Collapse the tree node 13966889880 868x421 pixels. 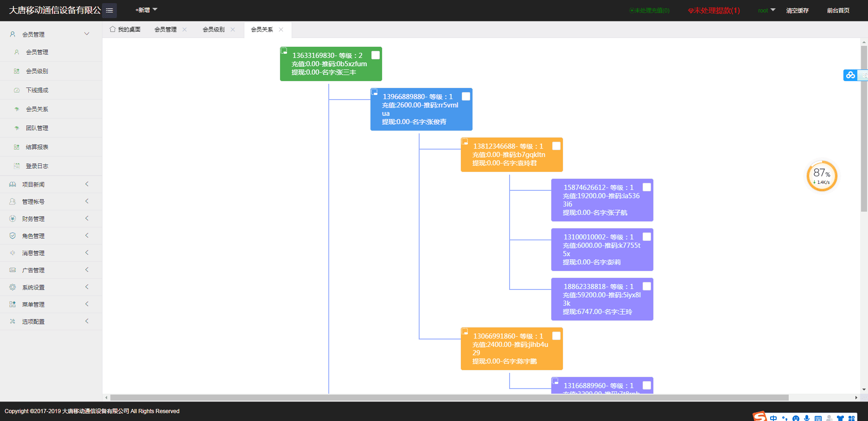(374, 92)
